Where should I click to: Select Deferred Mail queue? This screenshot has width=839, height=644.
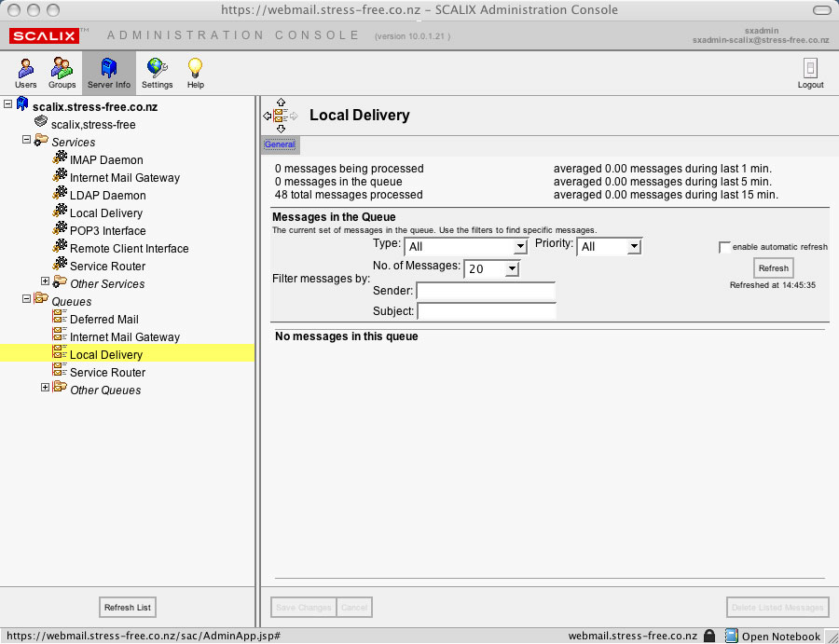coord(103,320)
